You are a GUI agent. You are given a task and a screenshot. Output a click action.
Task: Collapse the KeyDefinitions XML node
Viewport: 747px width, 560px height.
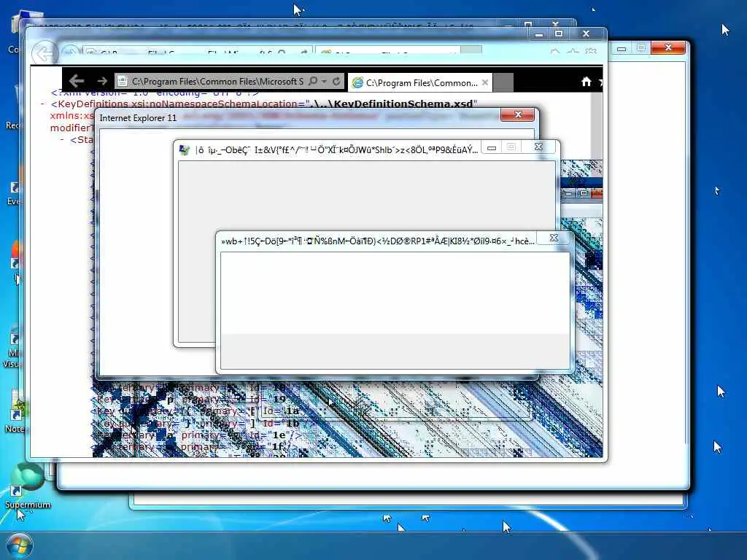[42, 104]
